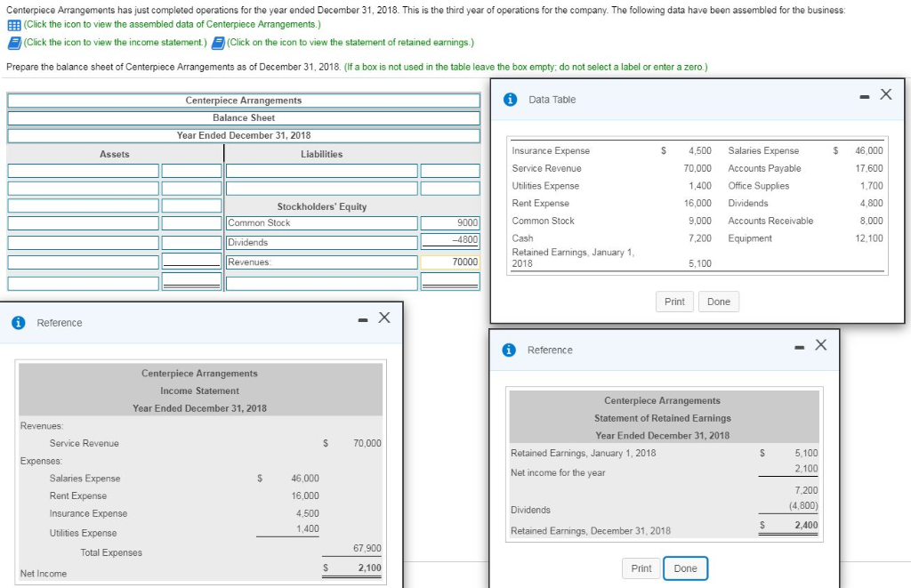The image size is (911, 588).
Task: Close the Data Table window
Action: 885,94
